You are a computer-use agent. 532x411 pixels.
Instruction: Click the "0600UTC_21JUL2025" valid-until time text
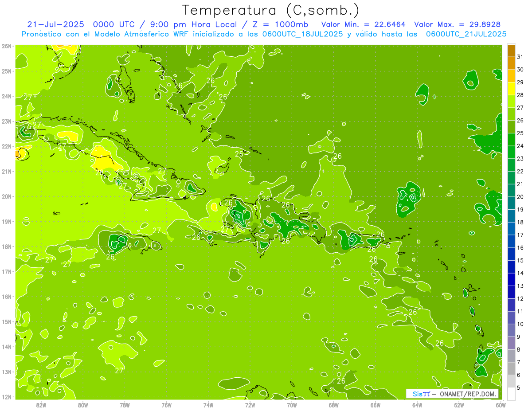(466, 34)
